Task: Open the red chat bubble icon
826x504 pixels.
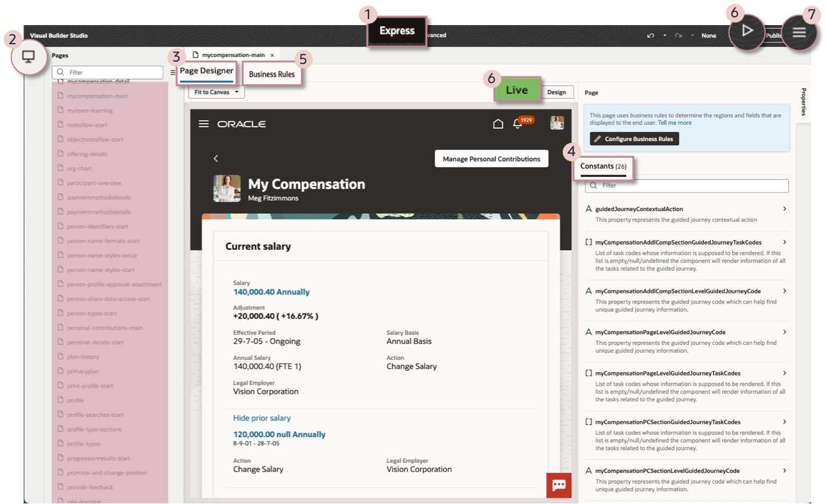Action: click(x=559, y=485)
